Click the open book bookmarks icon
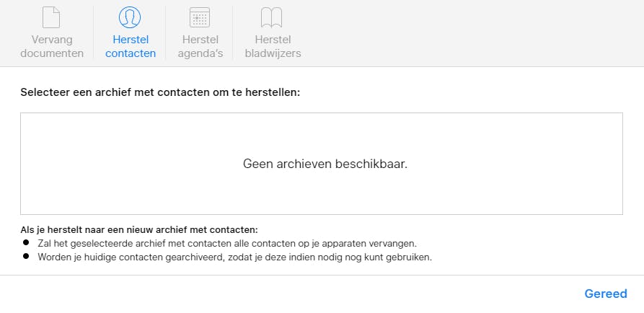The height and width of the screenshot is (313, 644). pos(272,17)
